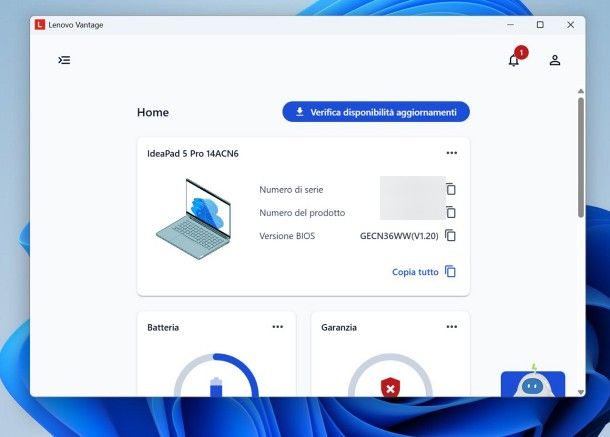Click the Numero del prodotto label
The height and width of the screenshot is (437, 610).
[x=302, y=213]
